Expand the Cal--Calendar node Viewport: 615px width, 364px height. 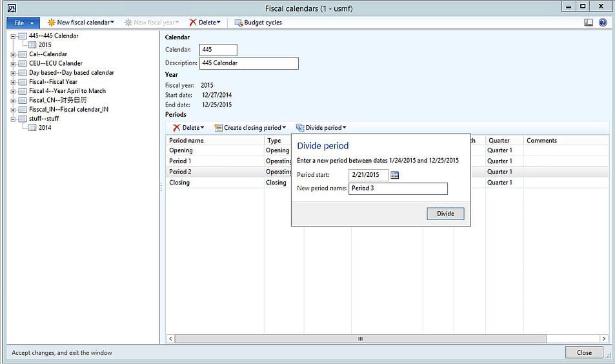coord(13,54)
